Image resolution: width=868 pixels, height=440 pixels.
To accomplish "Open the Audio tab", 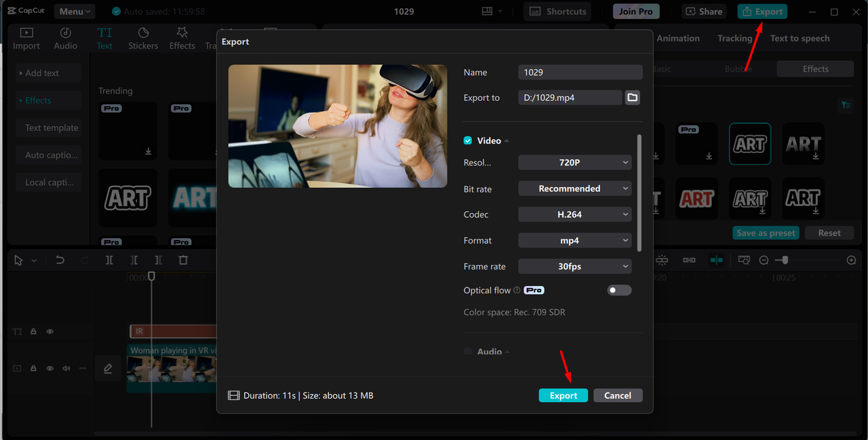I will [x=66, y=39].
